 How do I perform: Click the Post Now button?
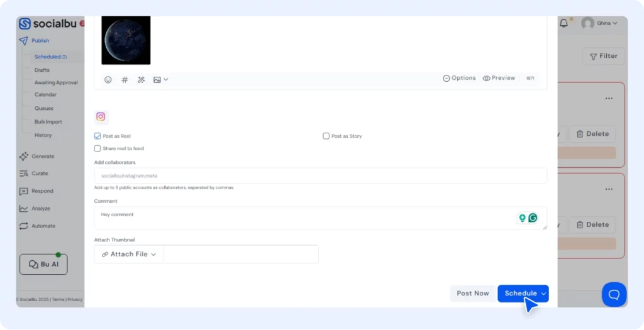[473, 294]
